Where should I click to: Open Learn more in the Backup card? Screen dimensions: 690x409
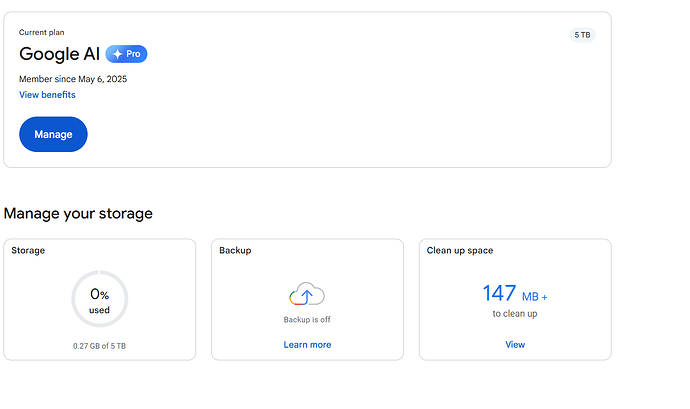point(307,345)
